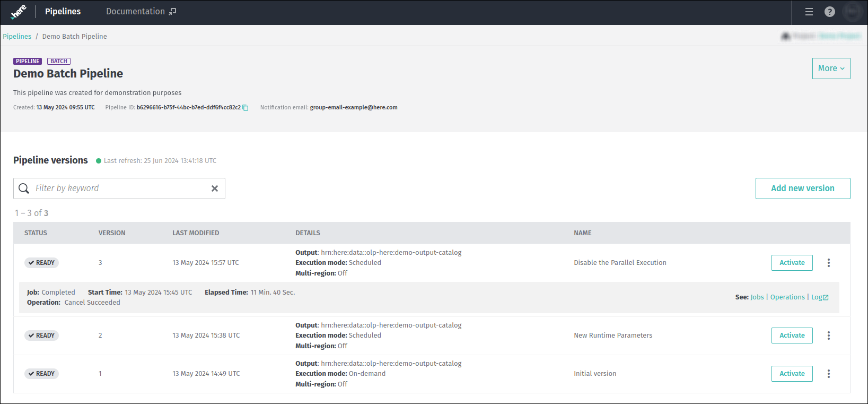868x404 pixels.
Task: Open the kebab menu for version 2
Action: 829,336
